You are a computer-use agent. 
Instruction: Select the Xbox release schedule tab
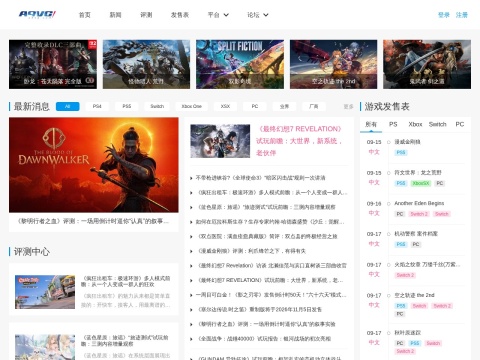(415, 124)
